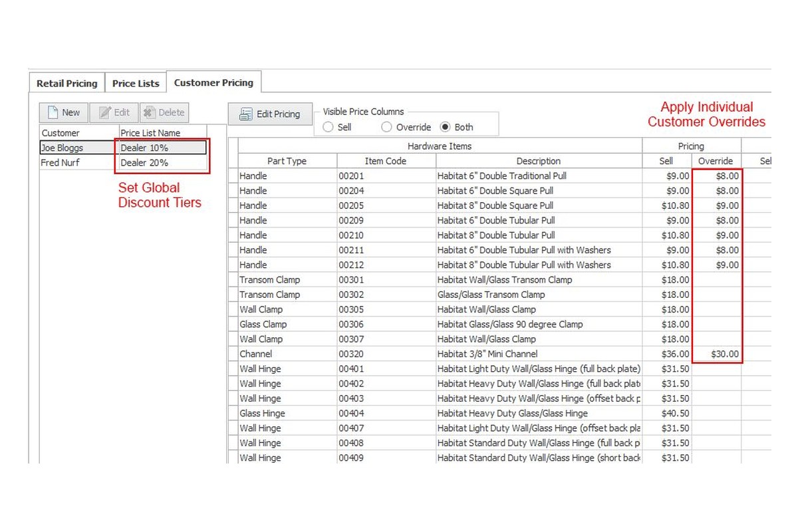Click the Delete customer button

(x=164, y=112)
